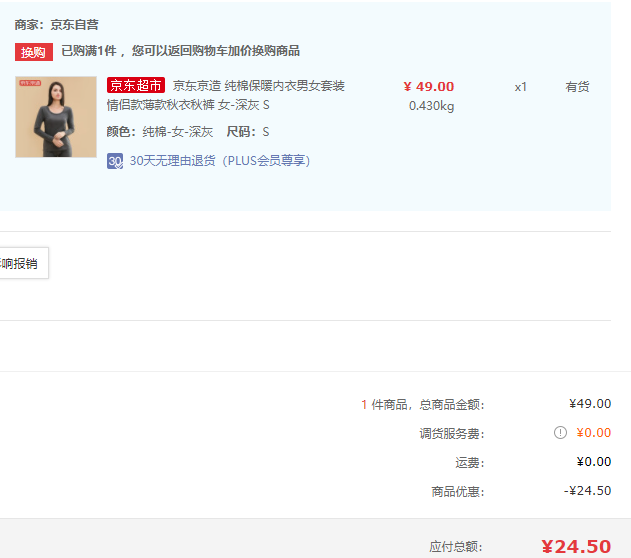Click the payable total ¥24.50
The width and height of the screenshot is (631, 558).
point(576,546)
